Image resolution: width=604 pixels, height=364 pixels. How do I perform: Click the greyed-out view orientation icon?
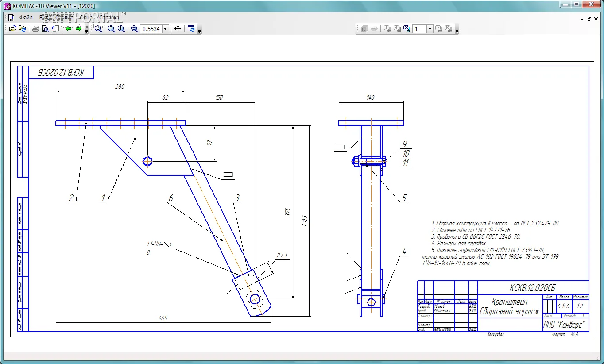[x=364, y=29]
